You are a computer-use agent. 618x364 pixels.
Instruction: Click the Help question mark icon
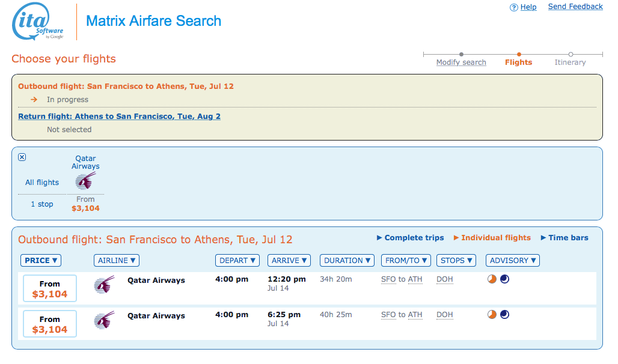[x=514, y=7]
